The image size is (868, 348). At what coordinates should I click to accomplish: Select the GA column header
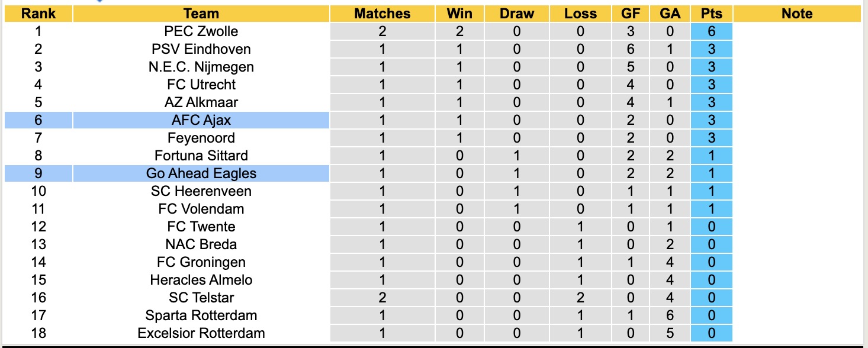click(x=670, y=14)
